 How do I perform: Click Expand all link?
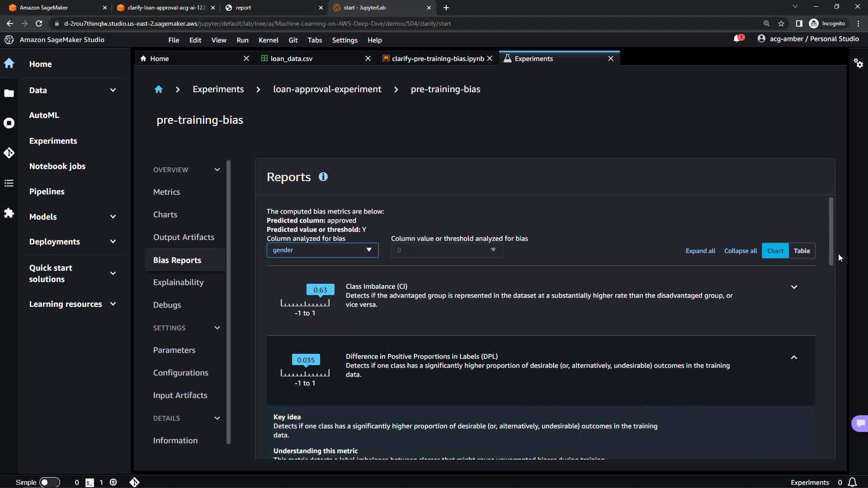click(700, 251)
